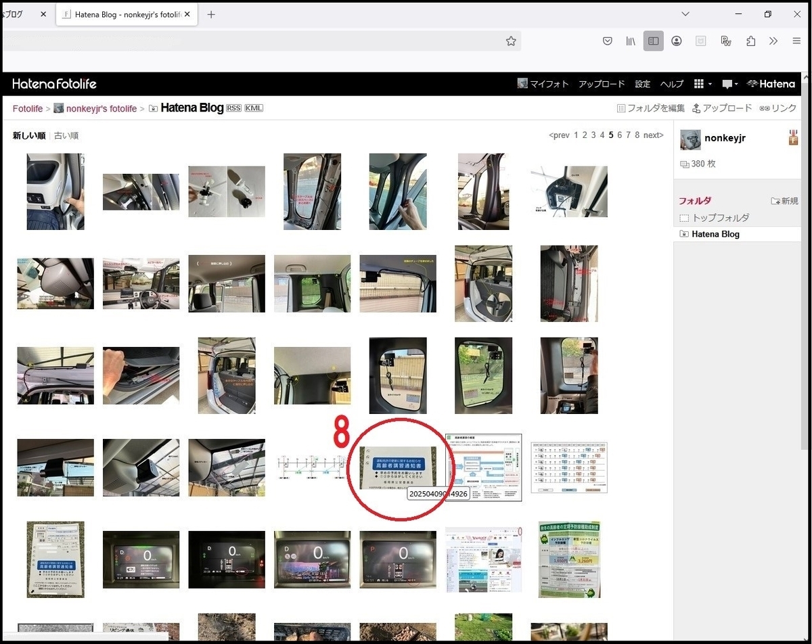Toggle the Firefox sidebar button
The height and width of the screenshot is (644, 812).
coord(654,41)
